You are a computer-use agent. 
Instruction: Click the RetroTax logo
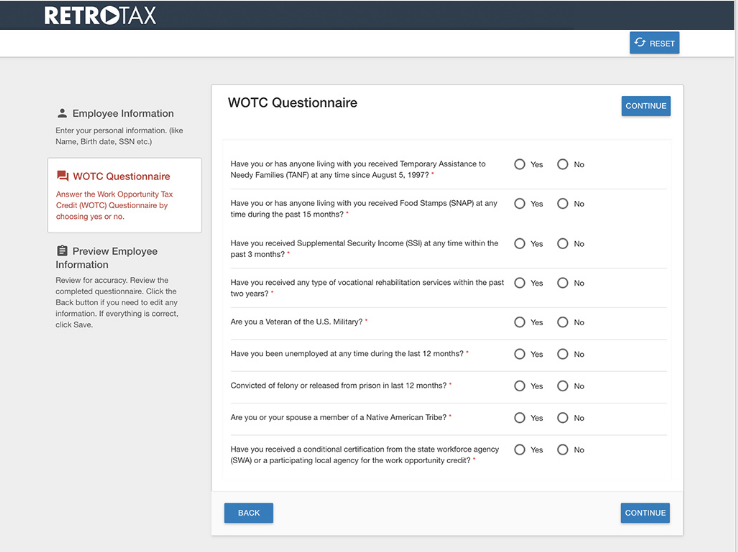[x=100, y=15]
